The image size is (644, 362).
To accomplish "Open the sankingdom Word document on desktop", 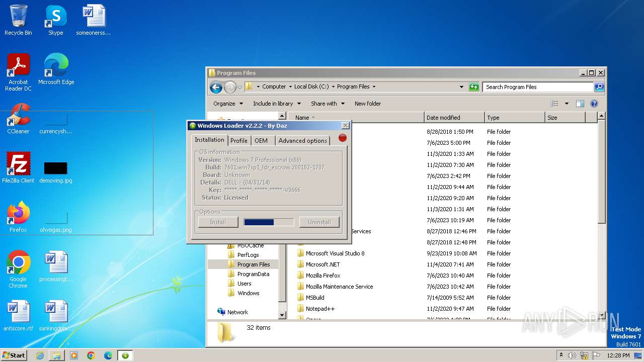I will click(55, 315).
